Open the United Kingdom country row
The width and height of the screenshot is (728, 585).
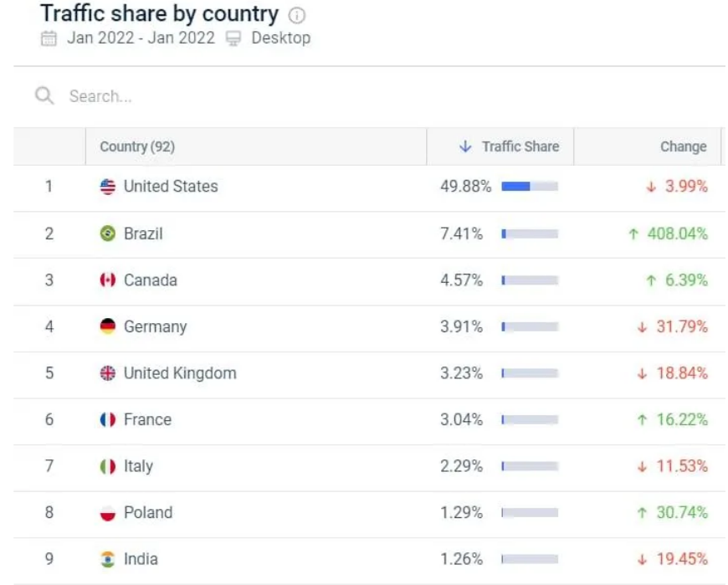click(x=180, y=373)
